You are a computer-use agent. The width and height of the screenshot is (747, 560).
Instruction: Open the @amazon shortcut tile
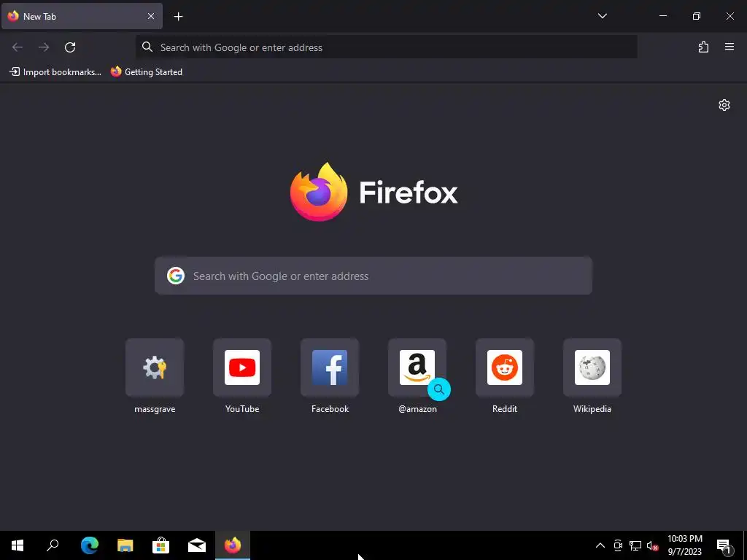pyautogui.click(x=417, y=367)
